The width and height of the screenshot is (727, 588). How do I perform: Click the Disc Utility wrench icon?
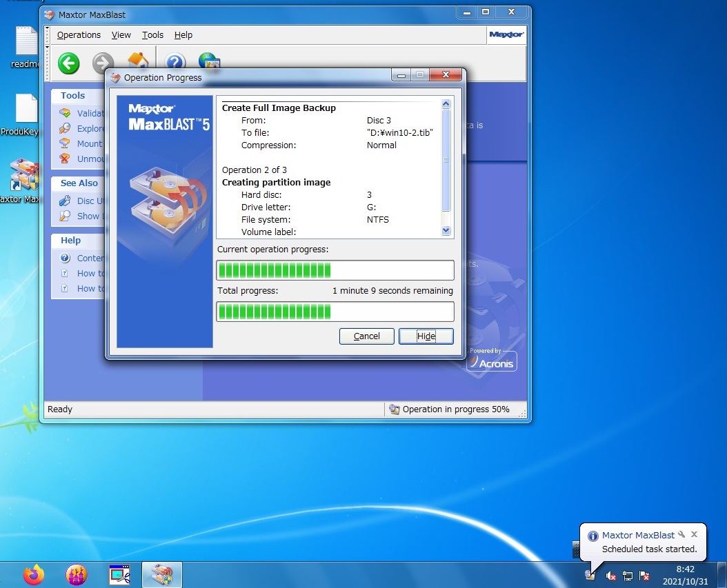click(x=65, y=201)
